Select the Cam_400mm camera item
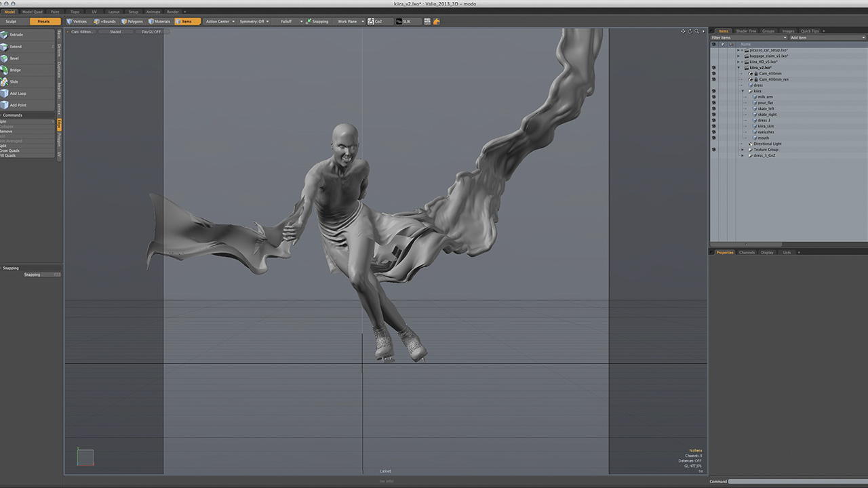This screenshot has height=488, width=868. coord(770,73)
